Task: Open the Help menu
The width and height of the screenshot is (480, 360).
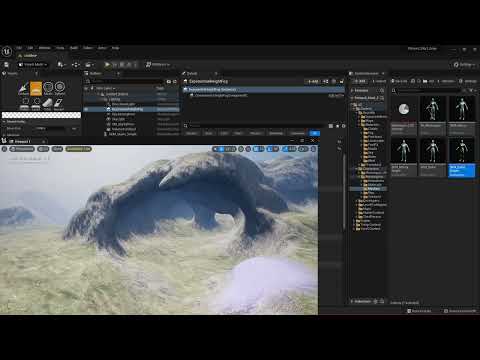Action: [115, 48]
